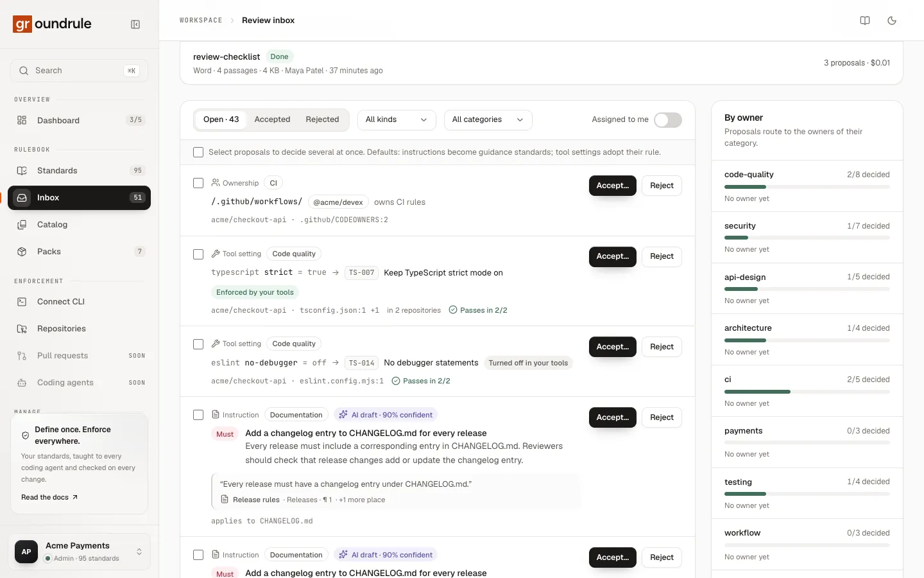Click the Inbox tray icon
The height and width of the screenshot is (578, 924).
(x=22, y=198)
